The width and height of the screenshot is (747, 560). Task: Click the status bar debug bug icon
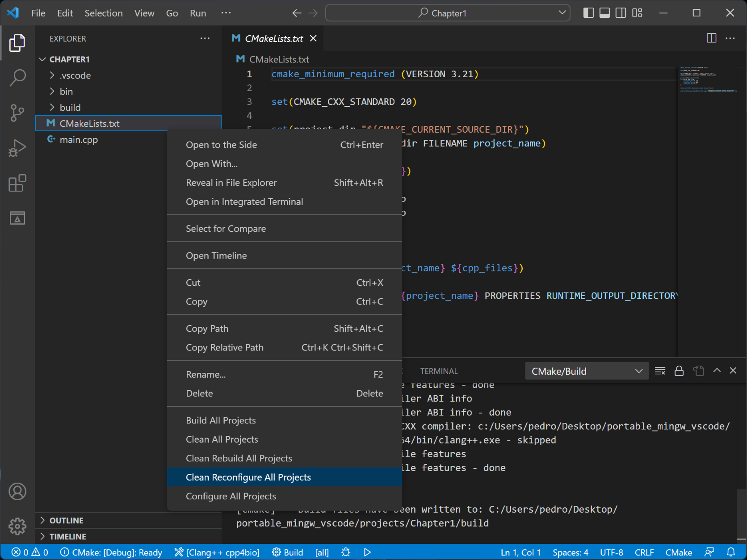click(346, 552)
